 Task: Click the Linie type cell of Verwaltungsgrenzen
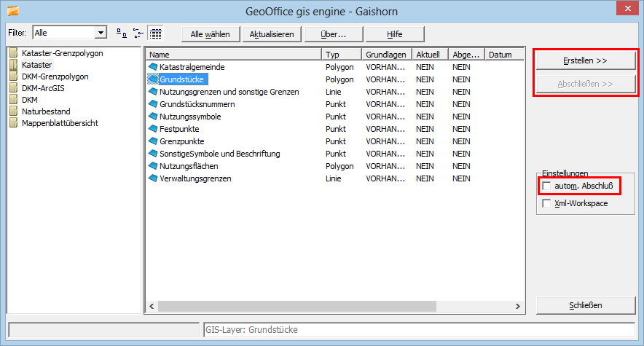(334, 178)
